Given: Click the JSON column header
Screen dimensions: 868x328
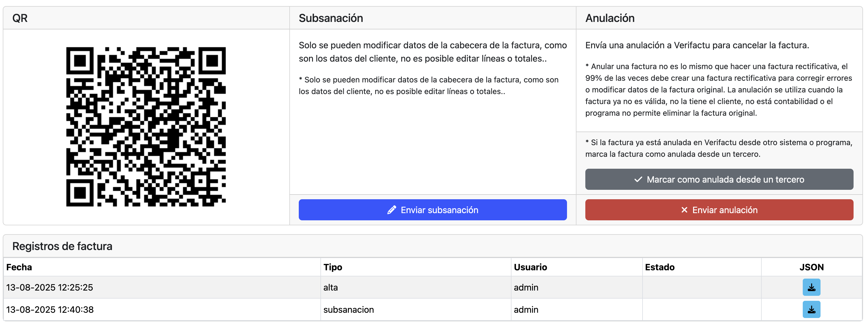Looking at the screenshot, I should click(812, 267).
